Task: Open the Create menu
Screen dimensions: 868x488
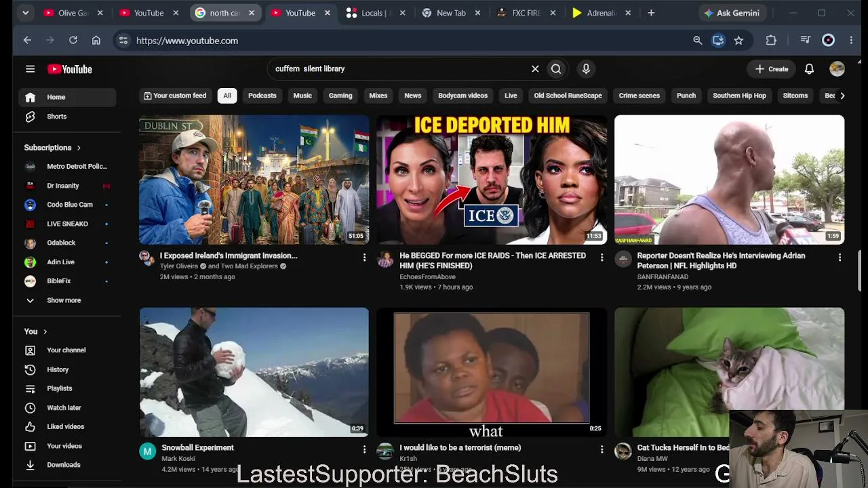Action: point(772,69)
